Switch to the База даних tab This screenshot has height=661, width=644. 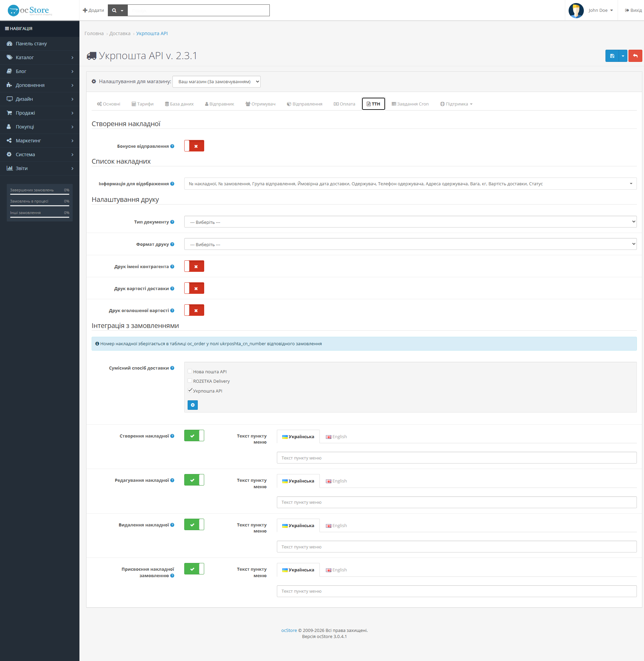point(179,104)
